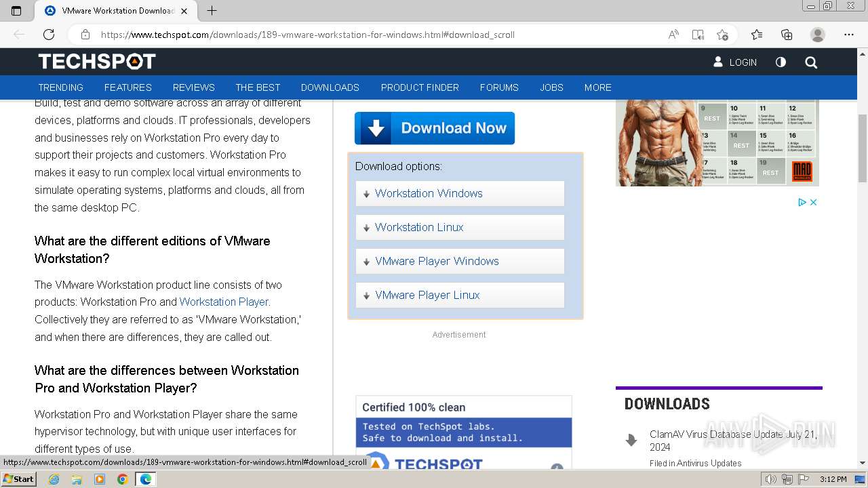The width and height of the screenshot is (868, 488).
Task: Click the TechSpot logo
Action: point(97,62)
